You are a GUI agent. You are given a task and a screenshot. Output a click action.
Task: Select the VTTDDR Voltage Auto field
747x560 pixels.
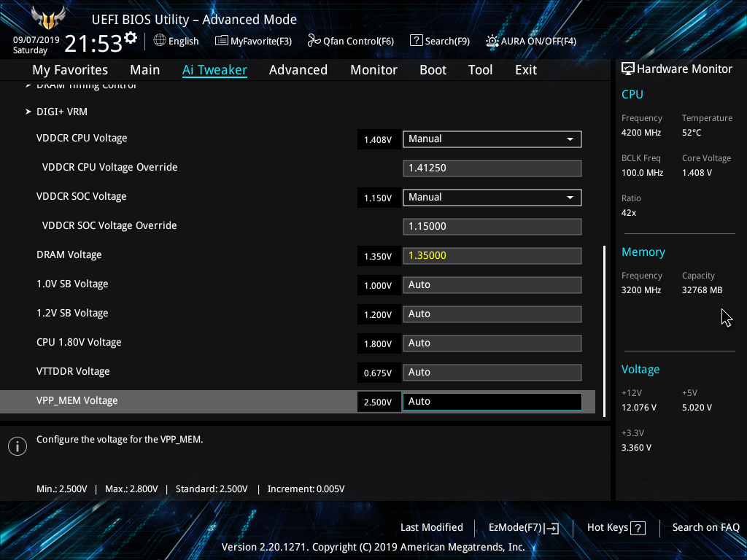[x=492, y=373]
